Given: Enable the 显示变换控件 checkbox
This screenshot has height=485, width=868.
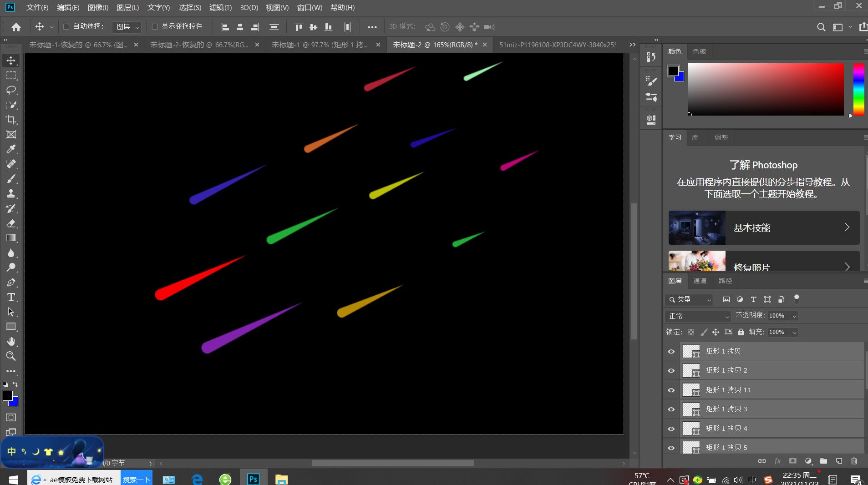Looking at the screenshot, I should click(155, 27).
